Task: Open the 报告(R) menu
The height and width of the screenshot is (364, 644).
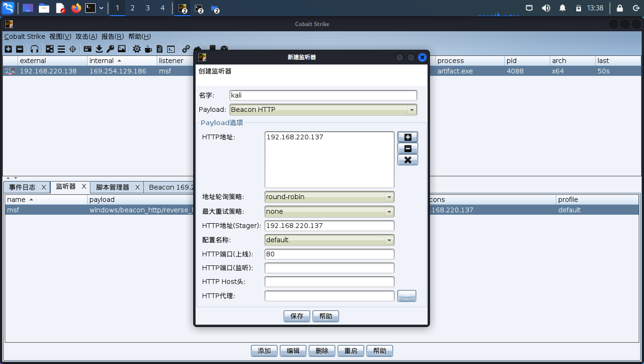Action: click(x=113, y=36)
